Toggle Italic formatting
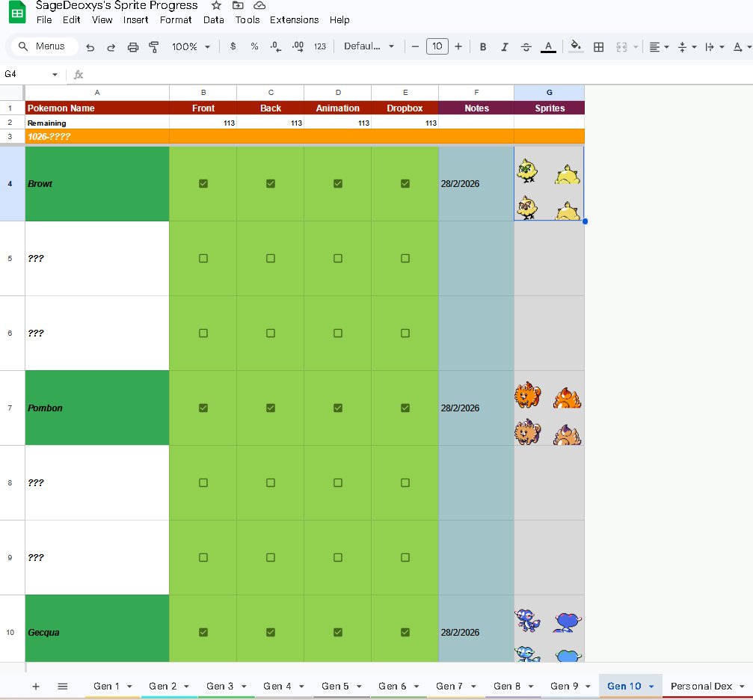The height and width of the screenshot is (700, 753). point(504,46)
